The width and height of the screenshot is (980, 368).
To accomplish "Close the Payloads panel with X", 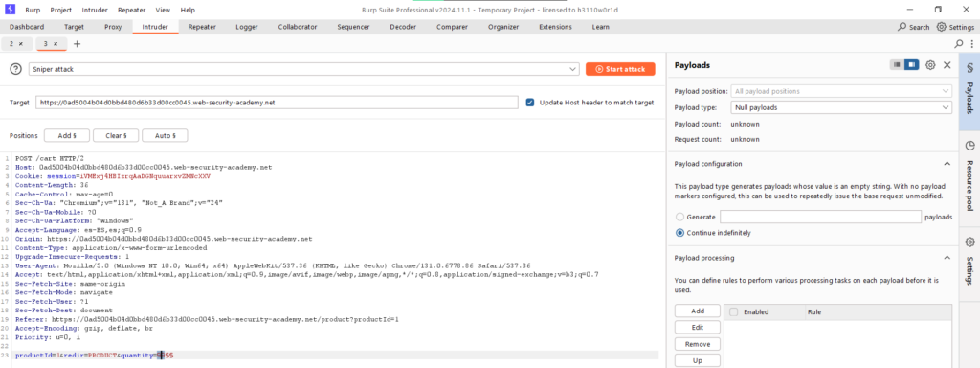I will pos(947,65).
